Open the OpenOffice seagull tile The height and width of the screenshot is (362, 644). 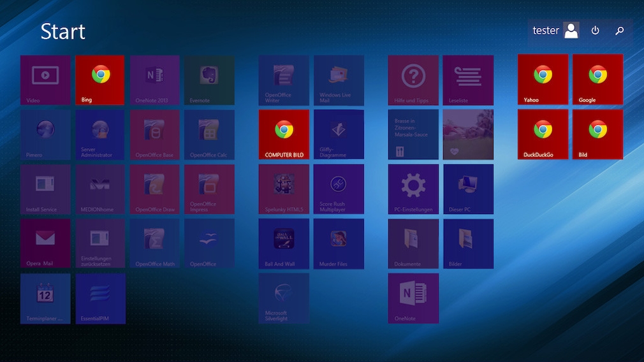tap(210, 244)
